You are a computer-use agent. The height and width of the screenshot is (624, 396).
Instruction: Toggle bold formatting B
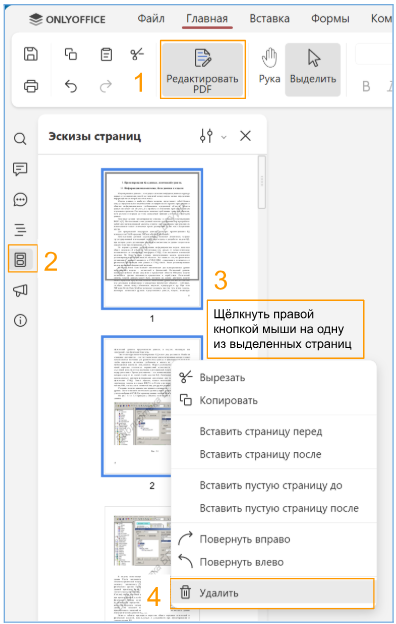tap(366, 86)
